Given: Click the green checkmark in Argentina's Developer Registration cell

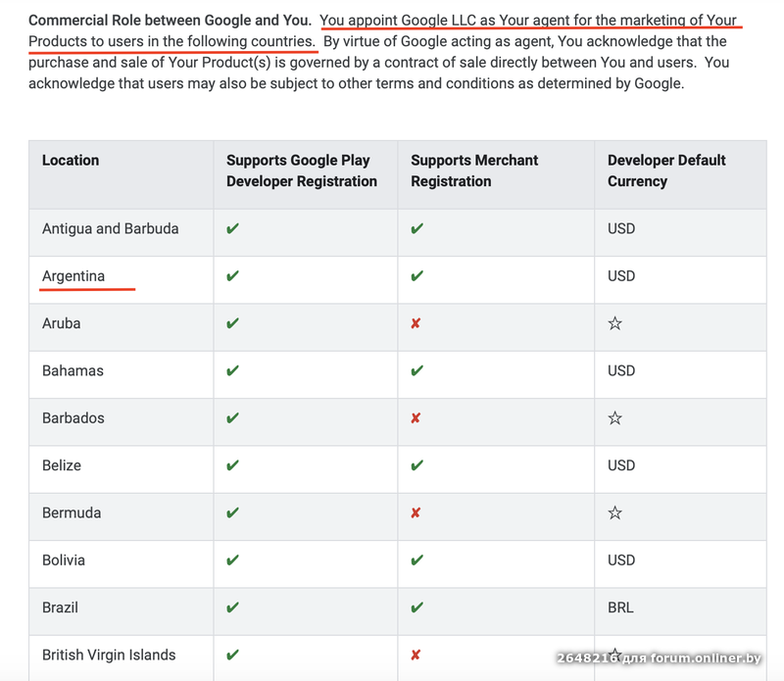Looking at the screenshot, I should tap(232, 276).
